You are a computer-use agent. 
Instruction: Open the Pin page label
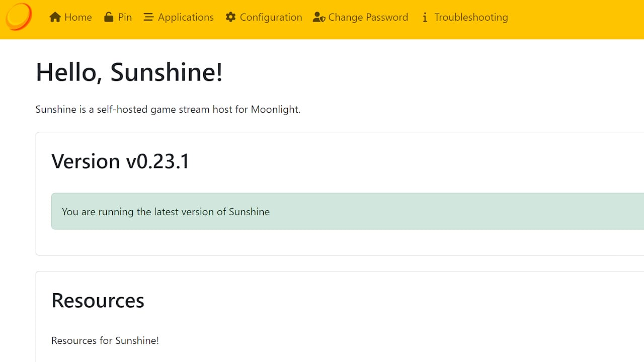[x=125, y=17]
